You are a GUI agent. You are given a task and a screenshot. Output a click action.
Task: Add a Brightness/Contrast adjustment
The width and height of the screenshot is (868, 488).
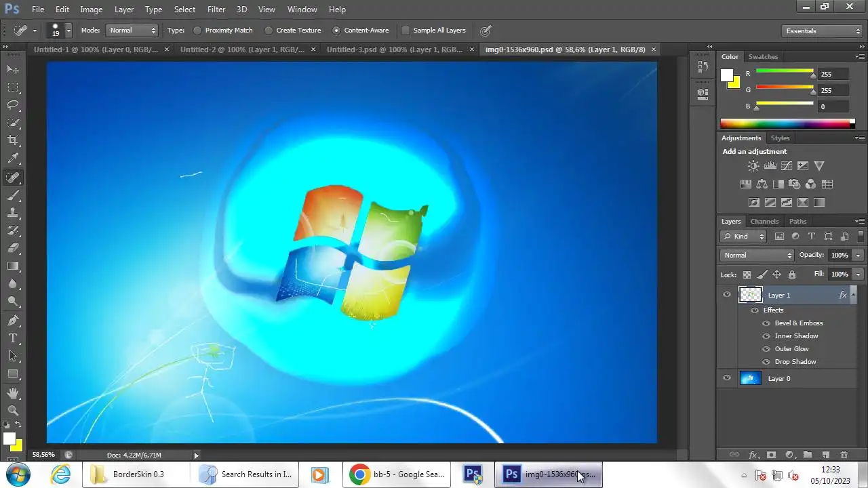point(753,165)
